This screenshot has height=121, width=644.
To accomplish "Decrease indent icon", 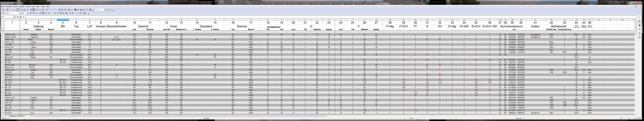I will pos(70,13).
